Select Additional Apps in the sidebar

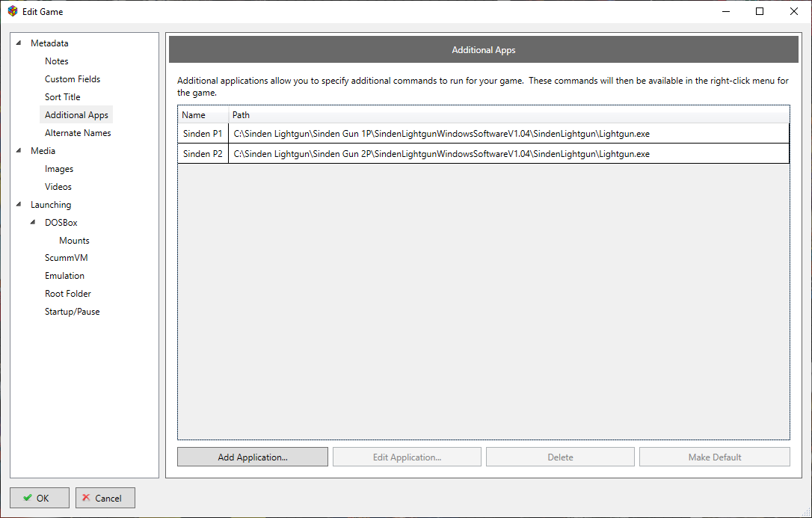[76, 115]
